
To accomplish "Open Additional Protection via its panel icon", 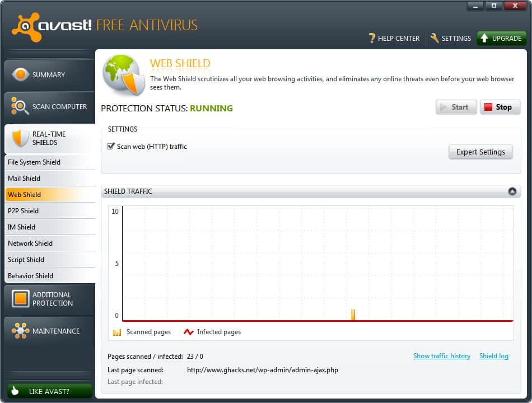I will (x=20, y=299).
